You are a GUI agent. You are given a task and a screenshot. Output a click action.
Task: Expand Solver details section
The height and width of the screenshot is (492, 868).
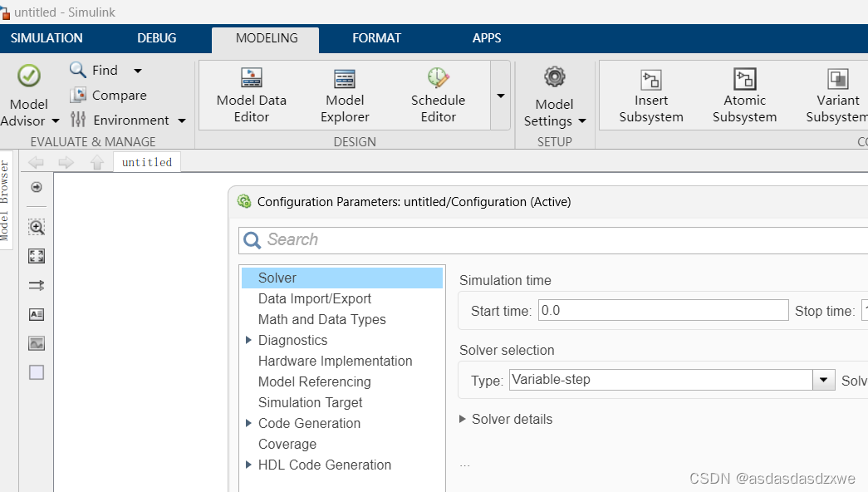[462, 420]
